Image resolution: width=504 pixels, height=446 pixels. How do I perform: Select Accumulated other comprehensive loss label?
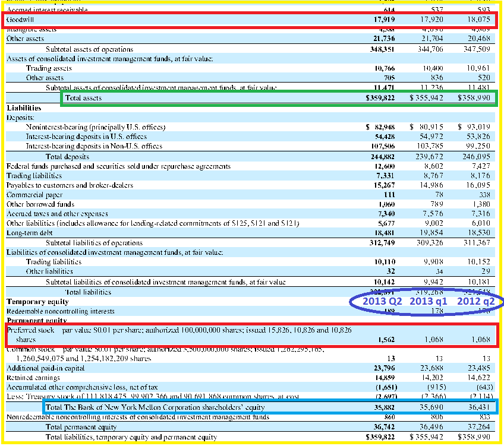coord(81,387)
